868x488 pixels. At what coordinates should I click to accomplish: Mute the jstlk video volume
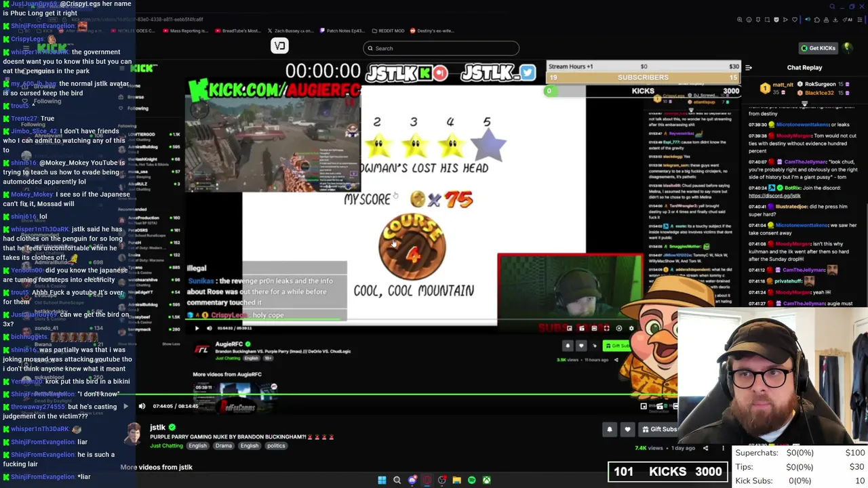click(x=142, y=407)
